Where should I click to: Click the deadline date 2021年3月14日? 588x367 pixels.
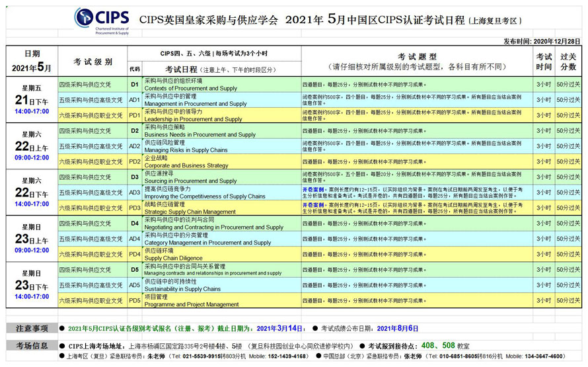click(279, 329)
